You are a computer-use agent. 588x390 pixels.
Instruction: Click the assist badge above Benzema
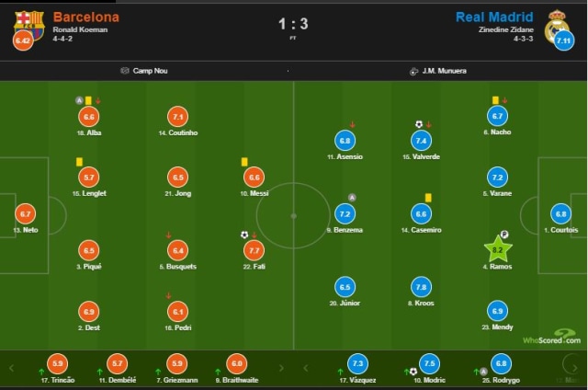click(x=352, y=198)
